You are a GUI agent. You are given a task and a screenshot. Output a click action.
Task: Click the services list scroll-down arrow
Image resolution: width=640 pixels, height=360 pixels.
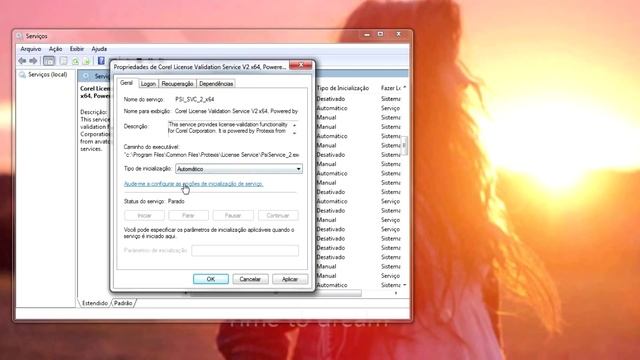pos(404,285)
